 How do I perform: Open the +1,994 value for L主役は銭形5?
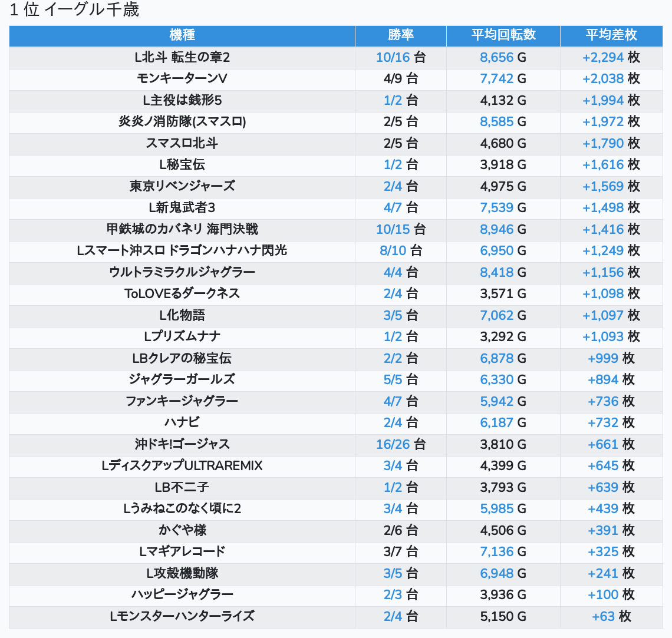click(x=602, y=100)
